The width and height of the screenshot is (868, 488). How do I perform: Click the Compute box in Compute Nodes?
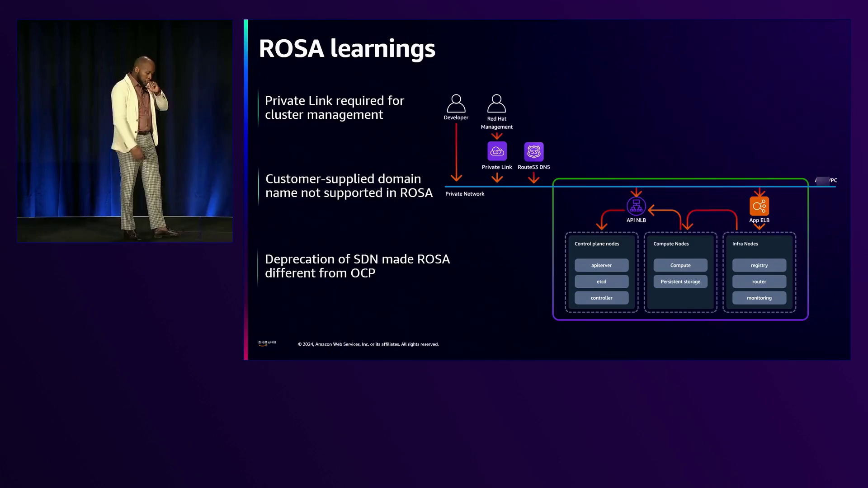tap(680, 265)
